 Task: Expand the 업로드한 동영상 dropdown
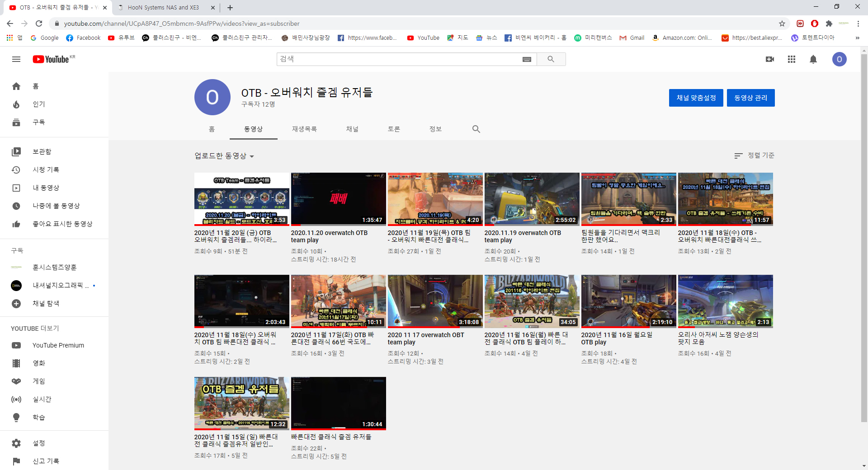(224, 156)
